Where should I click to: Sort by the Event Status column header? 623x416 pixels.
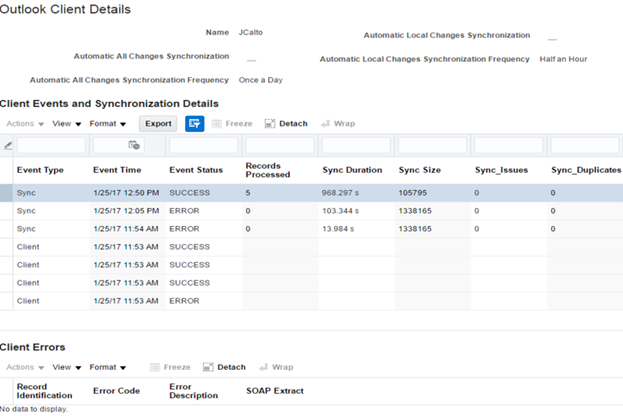(x=196, y=170)
